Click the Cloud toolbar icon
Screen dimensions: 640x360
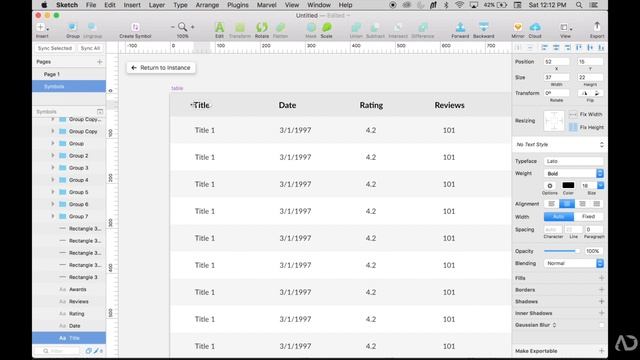[x=535, y=27]
